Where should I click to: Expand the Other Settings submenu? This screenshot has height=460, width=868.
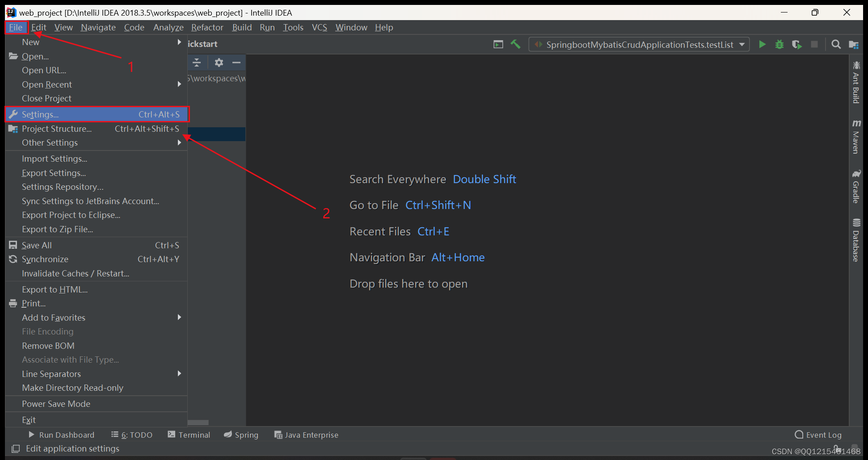pyautogui.click(x=96, y=142)
